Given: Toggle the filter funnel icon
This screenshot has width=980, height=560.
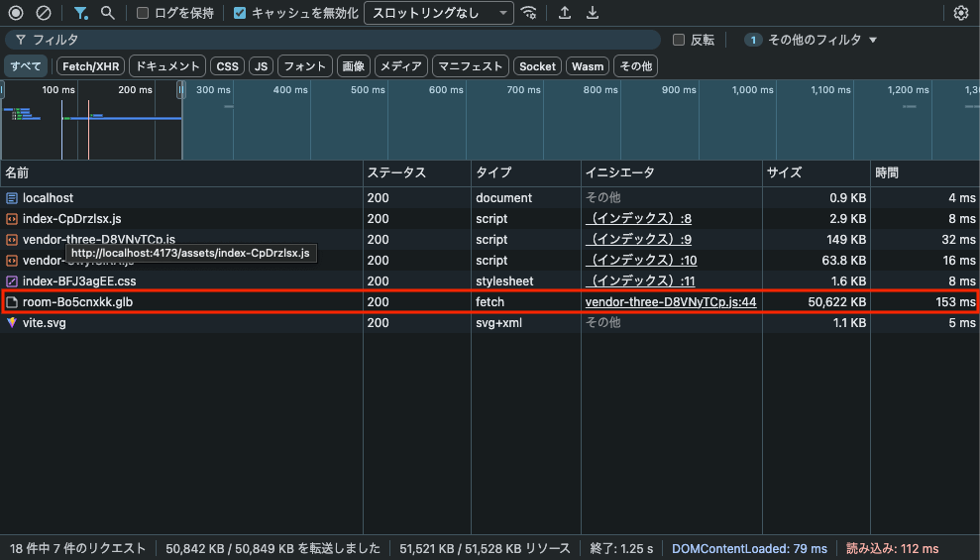Looking at the screenshot, I should [80, 13].
